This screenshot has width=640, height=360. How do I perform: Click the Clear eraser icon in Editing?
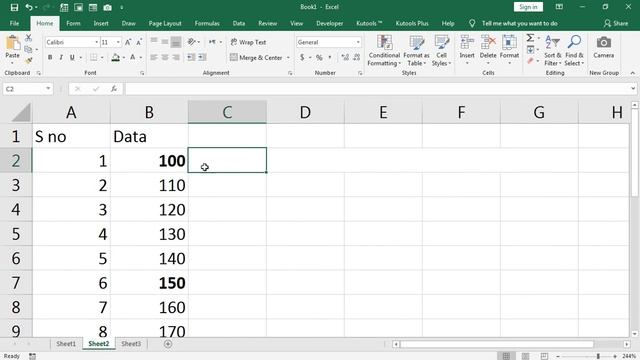click(x=530, y=61)
